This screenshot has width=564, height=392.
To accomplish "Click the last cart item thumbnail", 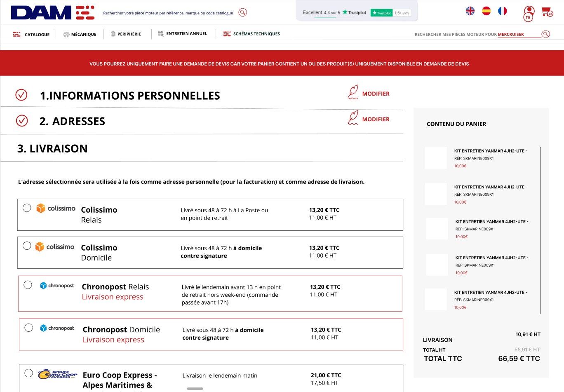I will 436,299.
